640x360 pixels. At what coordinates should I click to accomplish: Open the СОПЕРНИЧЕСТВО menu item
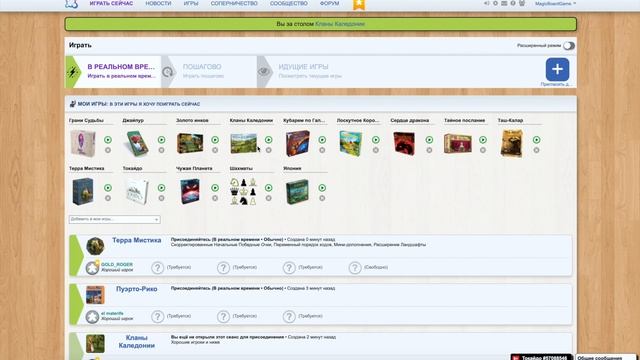coord(234,3)
